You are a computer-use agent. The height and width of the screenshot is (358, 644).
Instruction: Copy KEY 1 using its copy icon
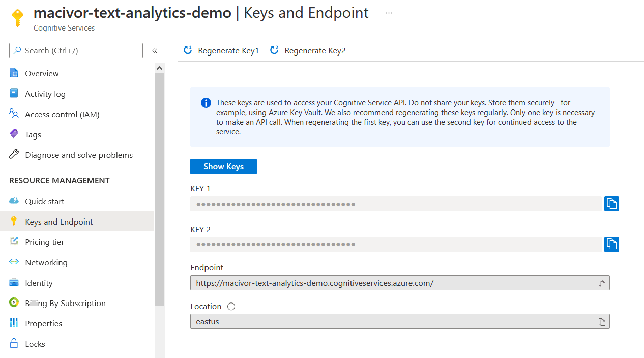tap(611, 203)
